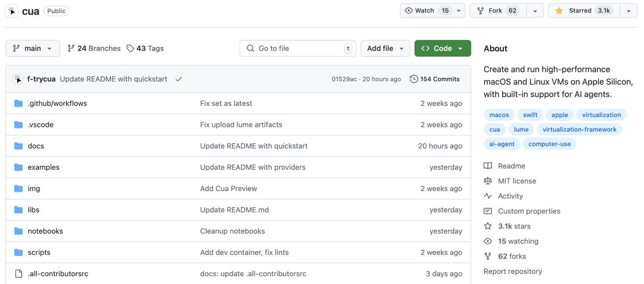The image size is (644, 284).
Task: Open the Watch notifications dropdown
Action: [432, 11]
